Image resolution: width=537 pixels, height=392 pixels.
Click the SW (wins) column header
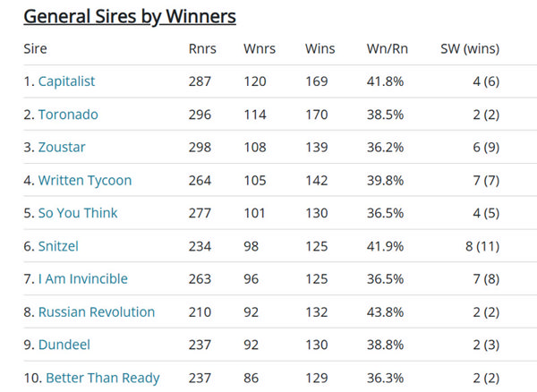click(x=470, y=48)
